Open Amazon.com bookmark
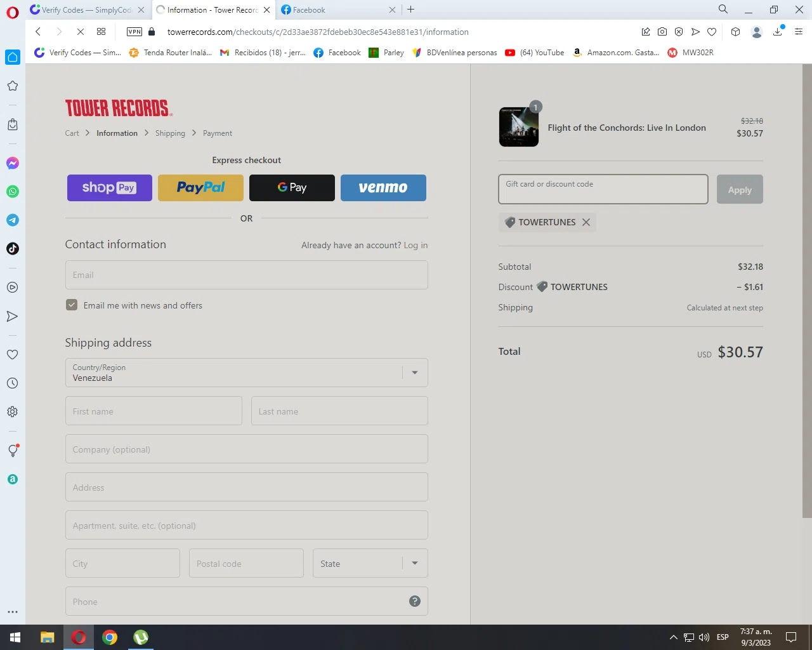The image size is (812, 650). [616, 53]
